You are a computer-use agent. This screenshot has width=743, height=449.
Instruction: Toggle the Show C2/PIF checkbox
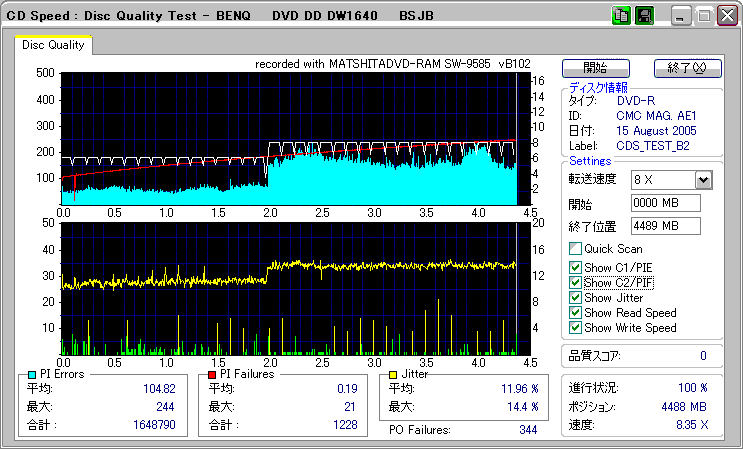[x=574, y=283]
